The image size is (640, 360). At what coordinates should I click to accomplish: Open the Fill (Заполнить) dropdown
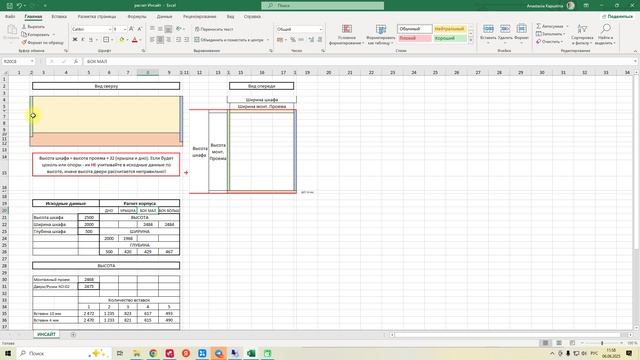(564, 34)
